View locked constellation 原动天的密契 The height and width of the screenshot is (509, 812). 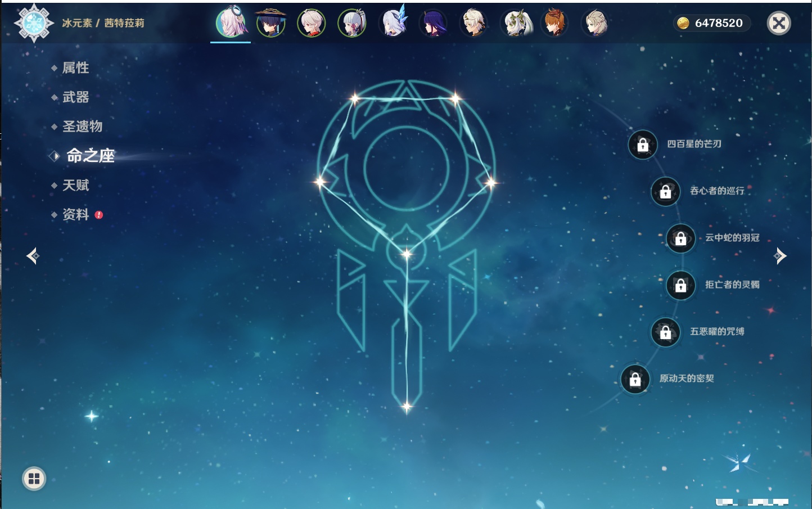(635, 379)
